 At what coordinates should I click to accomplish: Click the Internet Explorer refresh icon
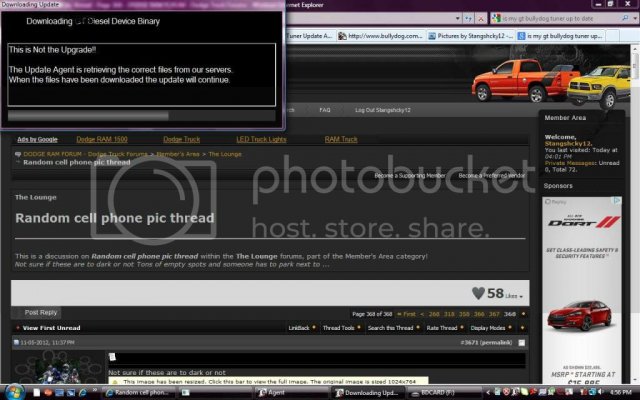468,19
